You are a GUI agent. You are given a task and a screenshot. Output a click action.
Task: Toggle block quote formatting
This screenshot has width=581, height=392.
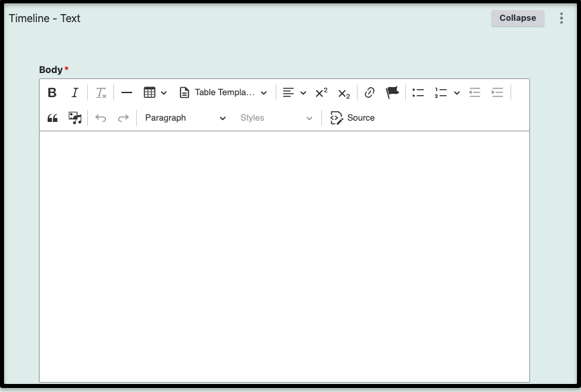coord(52,118)
